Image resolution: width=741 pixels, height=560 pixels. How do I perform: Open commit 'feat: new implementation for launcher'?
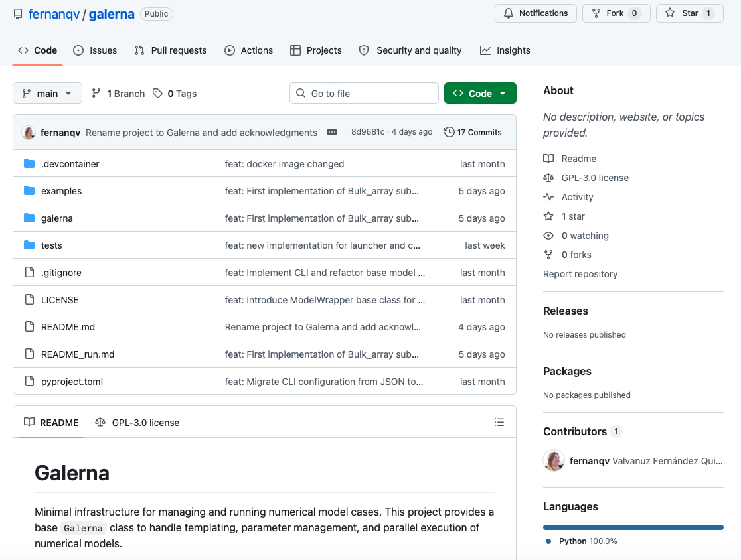322,245
